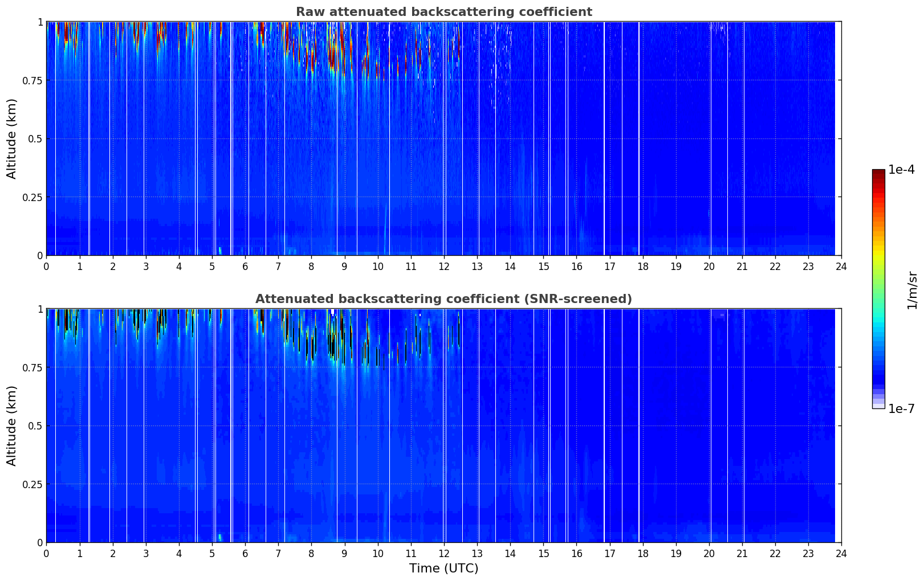Click the 'Attenuated backscattering coefficient (SNR-screened)' title
Viewport: 924px width, 581px height.
click(443, 299)
